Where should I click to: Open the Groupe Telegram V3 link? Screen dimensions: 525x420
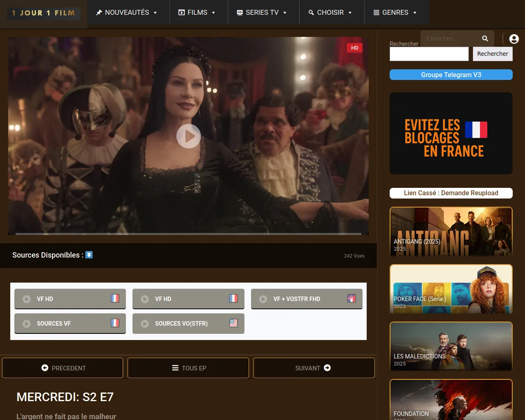[451, 75]
